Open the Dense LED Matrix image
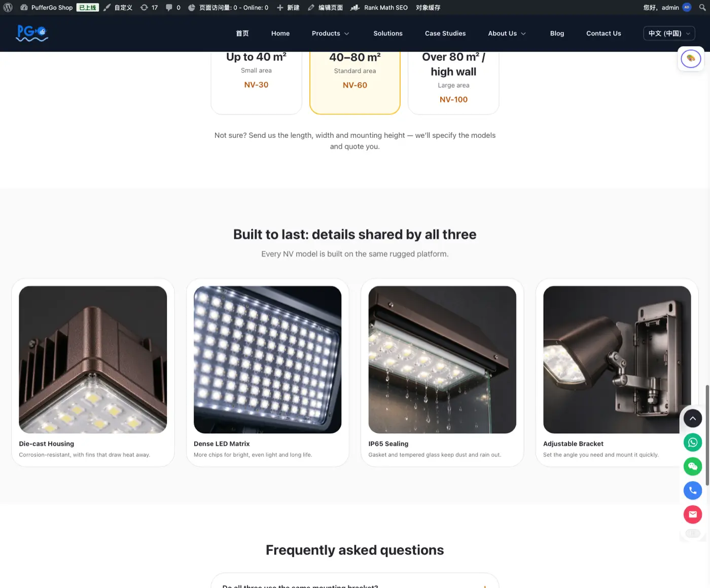Image resolution: width=710 pixels, height=588 pixels. (x=267, y=360)
